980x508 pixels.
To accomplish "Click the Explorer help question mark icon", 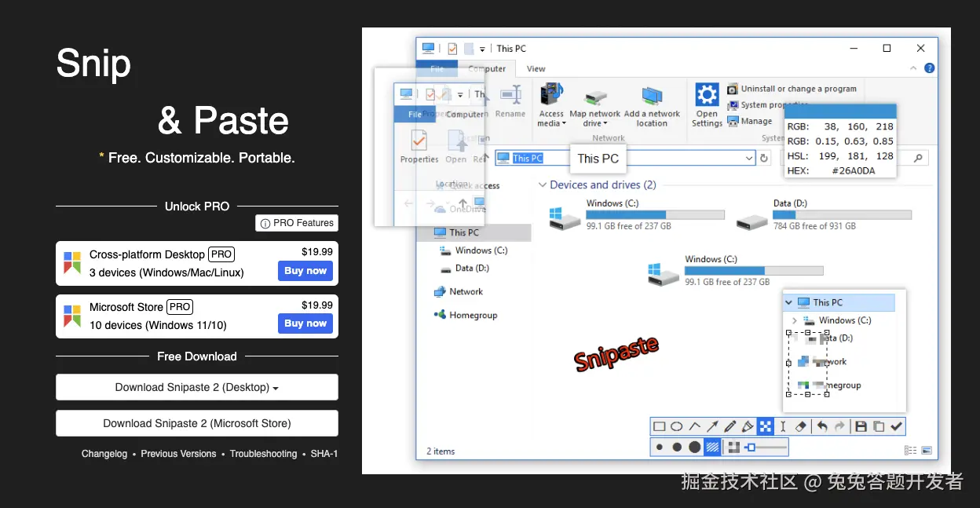I will [x=930, y=68].
